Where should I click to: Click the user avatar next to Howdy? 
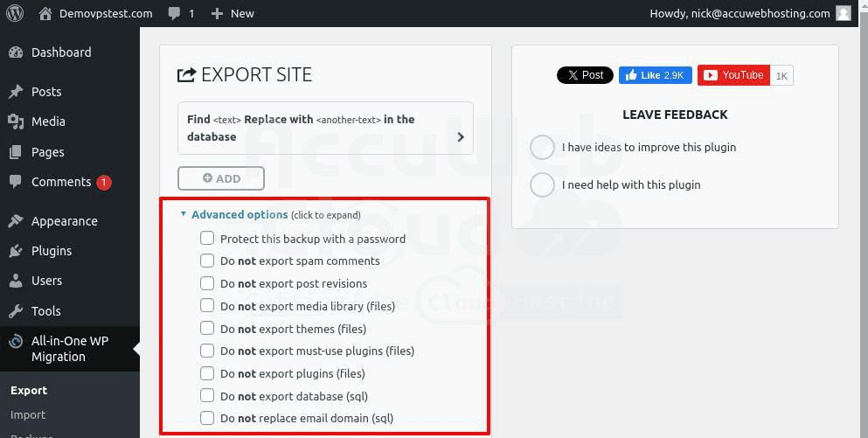843,13
